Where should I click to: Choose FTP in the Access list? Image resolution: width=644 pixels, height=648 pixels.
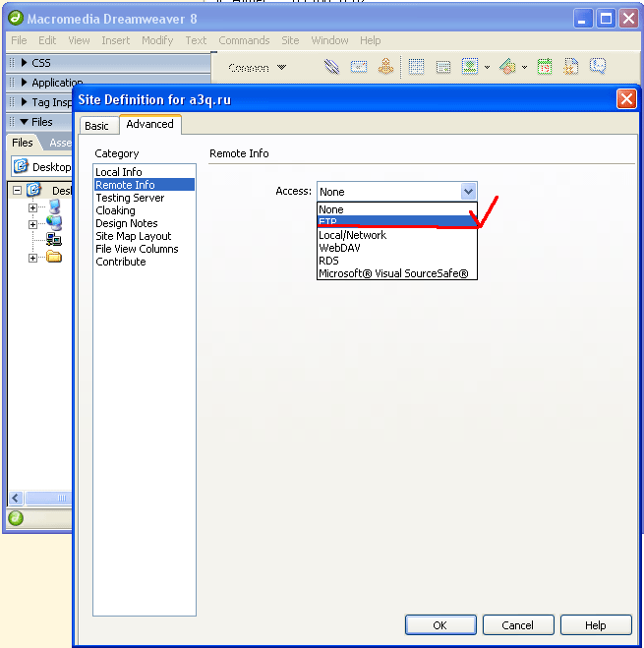397,221
